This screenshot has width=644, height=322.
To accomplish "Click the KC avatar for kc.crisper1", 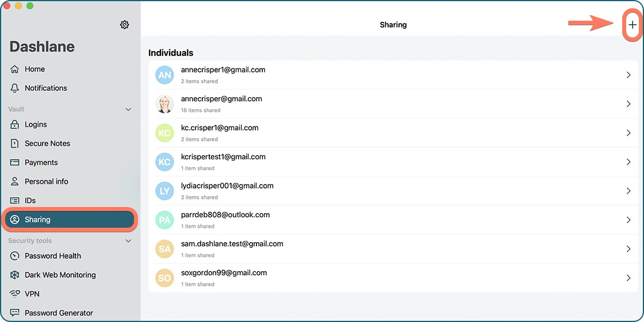I will pyautogui.click(x=164, y=133).
